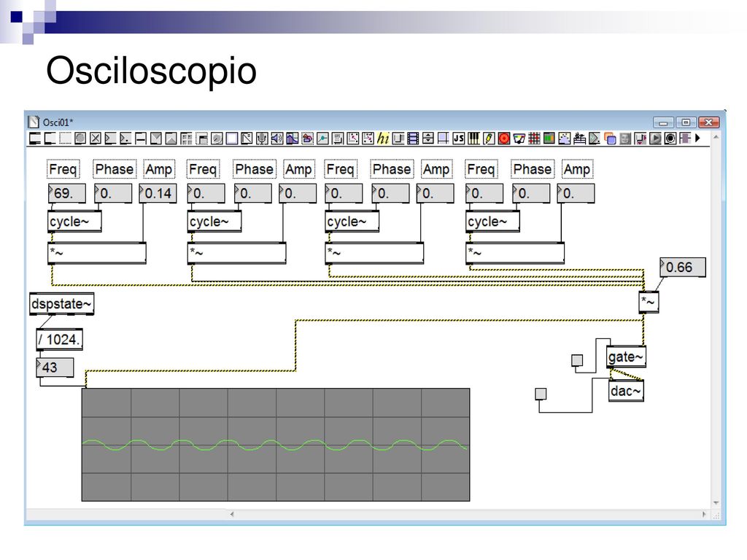747x560 pixels.
Task: Select the first oscillator's Phase number box
Action: coord(113,193)
